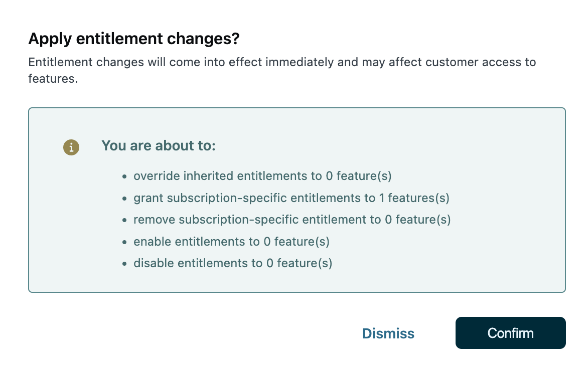588x371 pixels.
Task: Click the round info icon
Action: click(71, 147)
